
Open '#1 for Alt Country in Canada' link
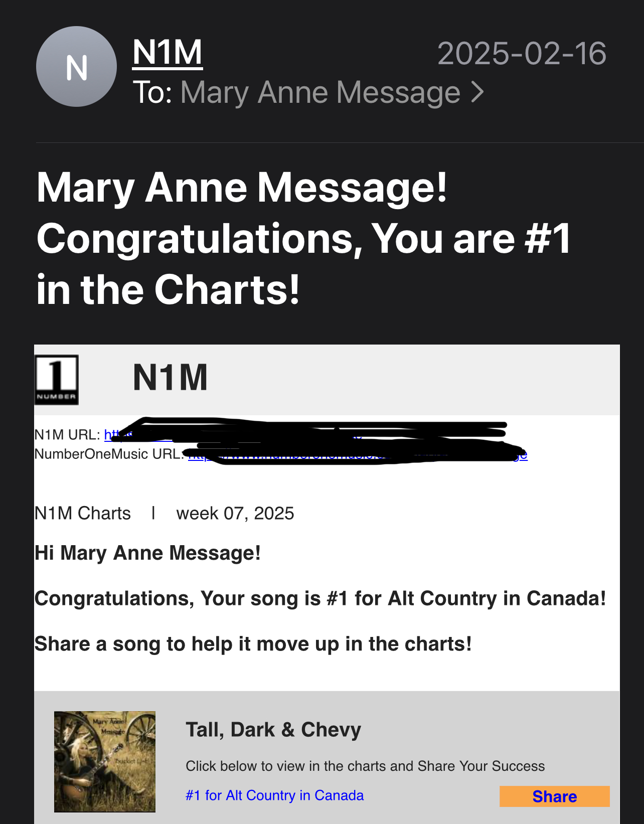pos(274,795)
